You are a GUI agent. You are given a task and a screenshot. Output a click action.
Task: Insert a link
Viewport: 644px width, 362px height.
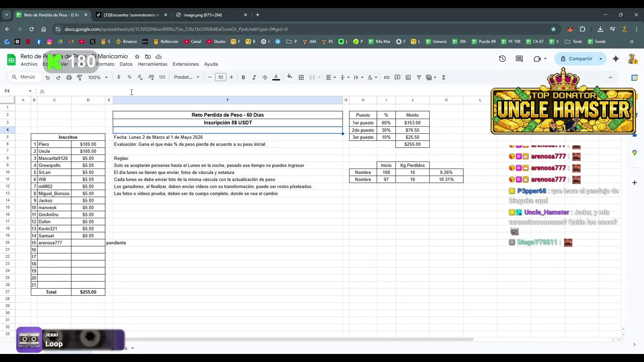click(386, 77)
